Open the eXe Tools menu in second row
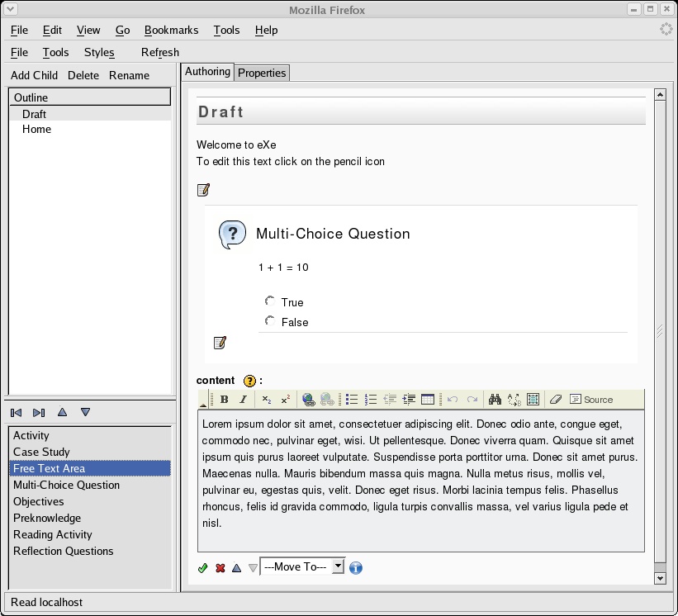Screen dimensions: 678x616 55,52
